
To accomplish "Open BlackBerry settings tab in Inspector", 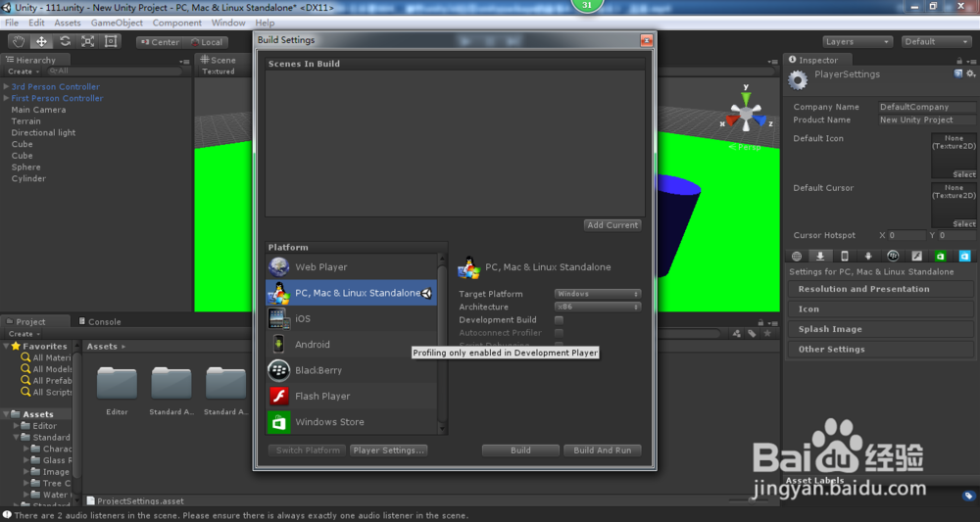I will coord(893,256).
